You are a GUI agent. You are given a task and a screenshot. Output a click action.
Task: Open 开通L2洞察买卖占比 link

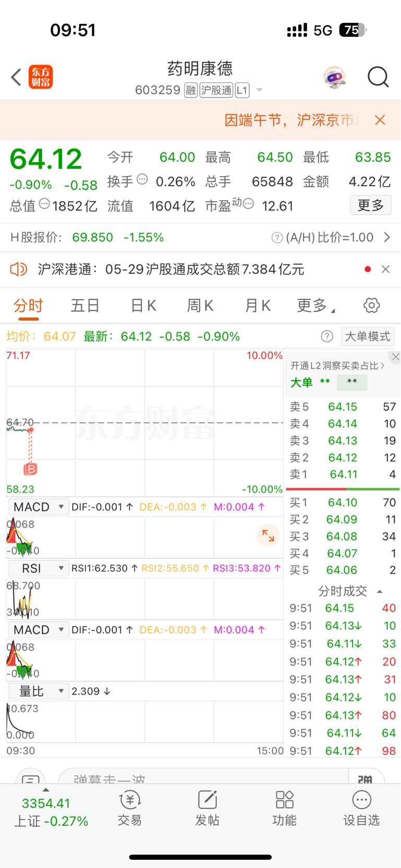tap(337, 366)
